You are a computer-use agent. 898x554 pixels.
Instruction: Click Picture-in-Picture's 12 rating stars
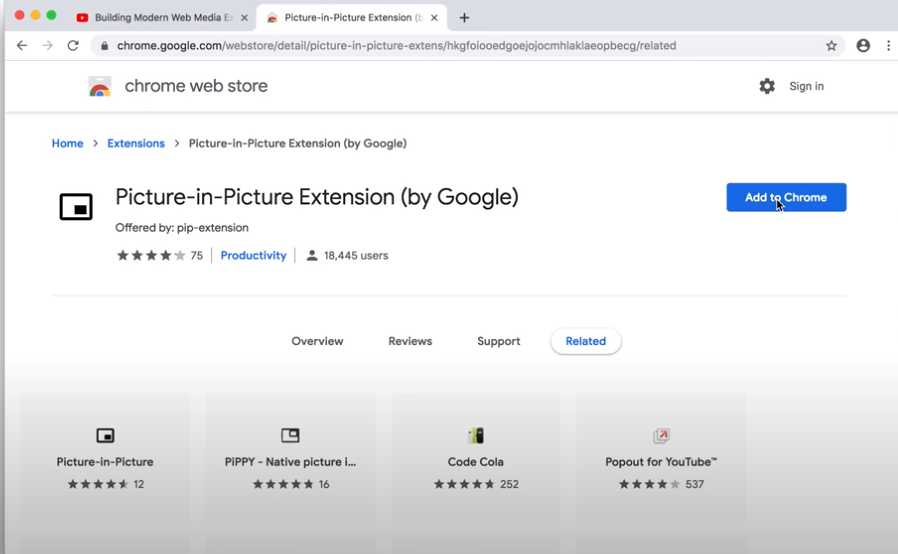[98, 484]
